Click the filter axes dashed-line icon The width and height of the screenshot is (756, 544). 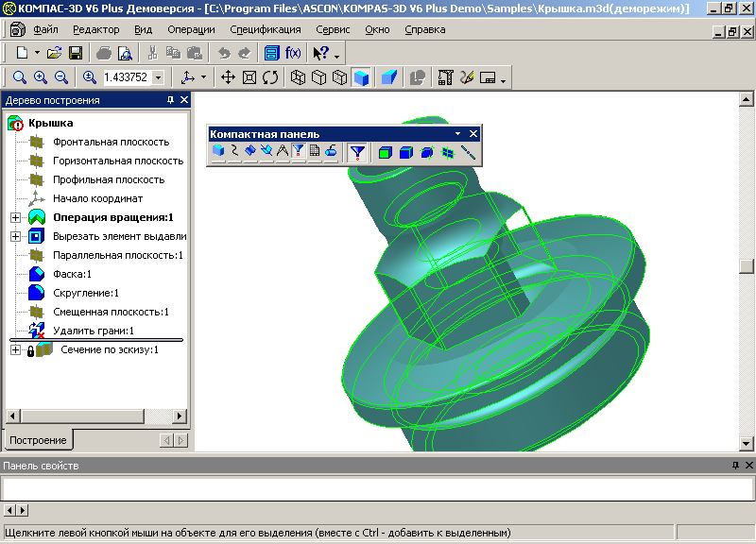click(x=468, y=153)
